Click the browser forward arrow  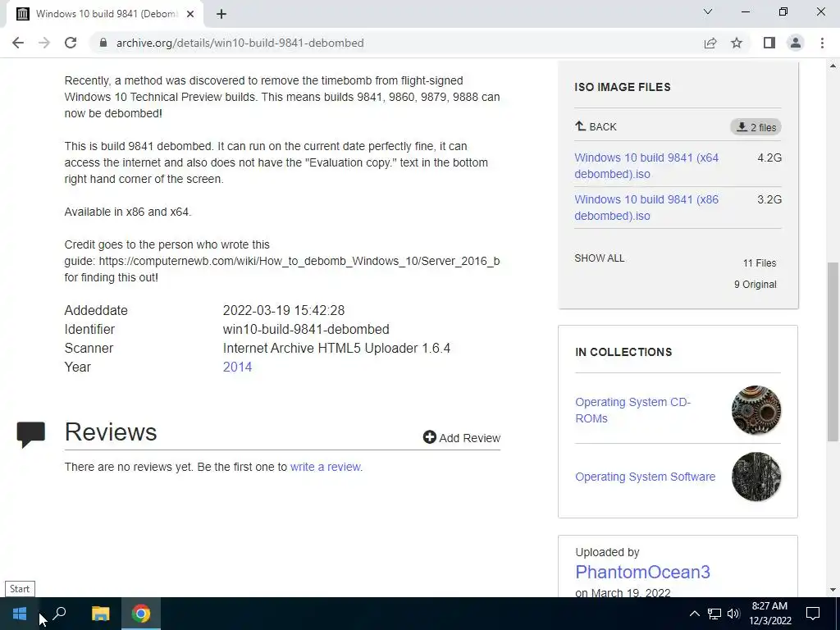point(44,43)
